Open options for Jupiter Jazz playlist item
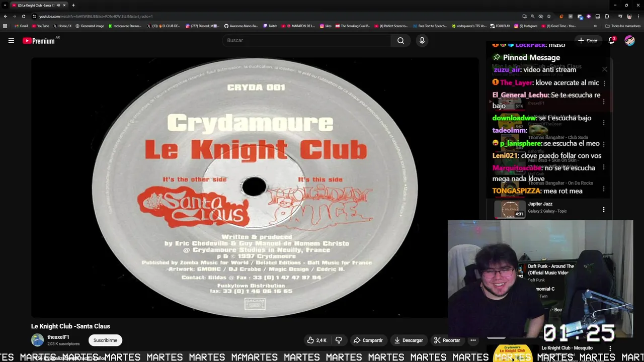 point(604,210)
